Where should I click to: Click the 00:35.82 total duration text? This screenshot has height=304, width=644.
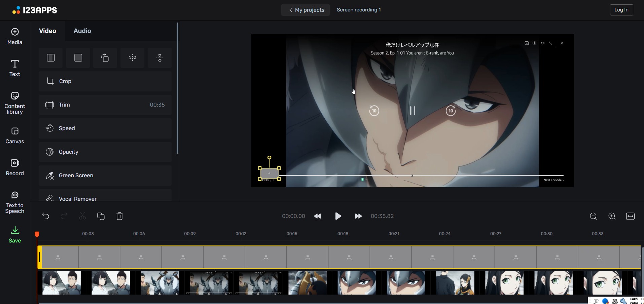click(382, 216)
